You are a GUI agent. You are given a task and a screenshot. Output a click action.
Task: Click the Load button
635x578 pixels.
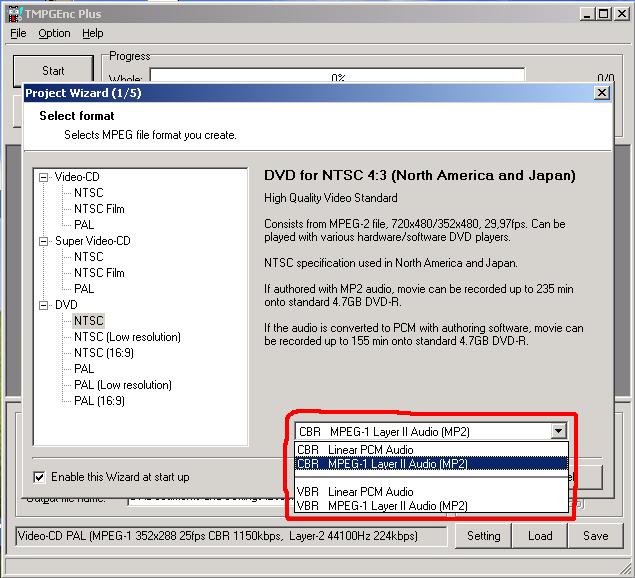(x=540, y=536)
